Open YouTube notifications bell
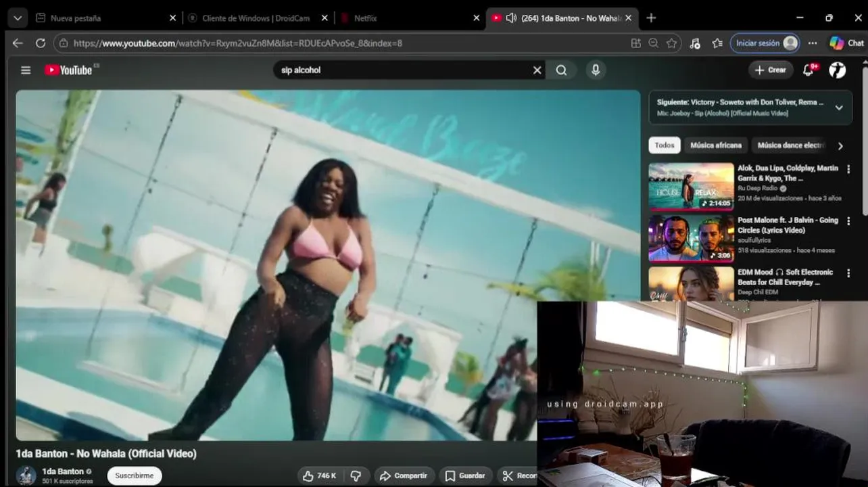This screenshot has height=487, width=868. click(x=809, y=70)
